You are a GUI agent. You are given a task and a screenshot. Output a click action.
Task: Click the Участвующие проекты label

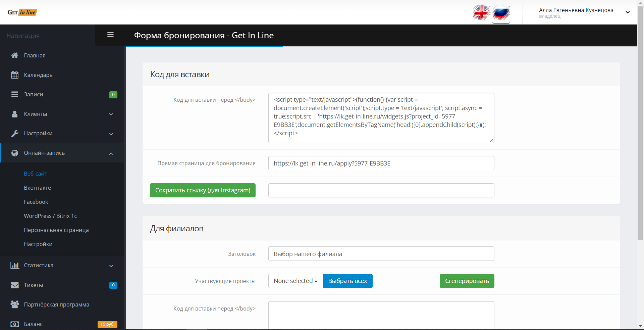(225, 281)
